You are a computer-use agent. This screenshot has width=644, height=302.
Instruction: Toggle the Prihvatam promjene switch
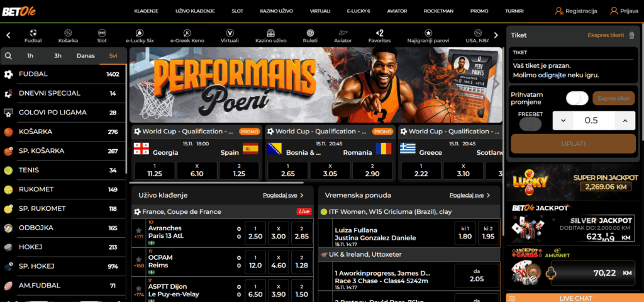pos(577,98)
